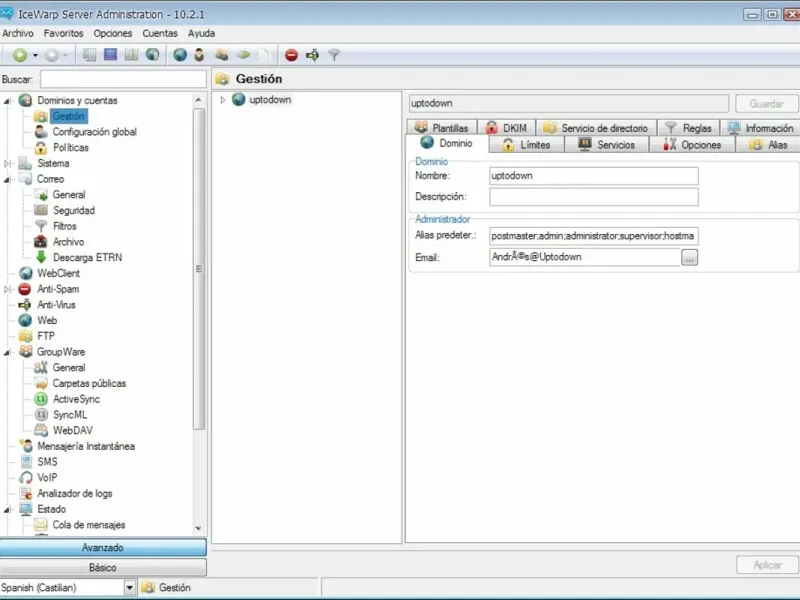The height and width of the screenshot is (600, 800).
Task: Open WebDAV under GroupWare
Action: [x=73, y=431]
